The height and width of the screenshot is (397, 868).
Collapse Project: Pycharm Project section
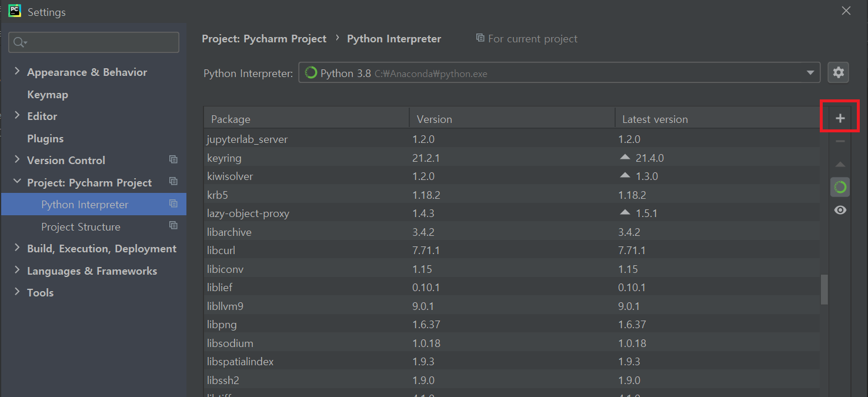coord(17,182)
